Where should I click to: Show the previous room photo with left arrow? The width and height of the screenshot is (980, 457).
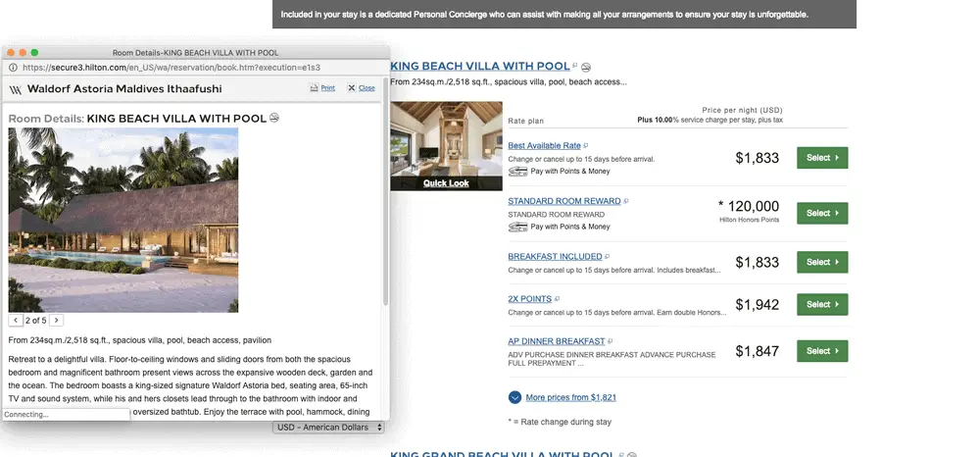pos(16,320)
